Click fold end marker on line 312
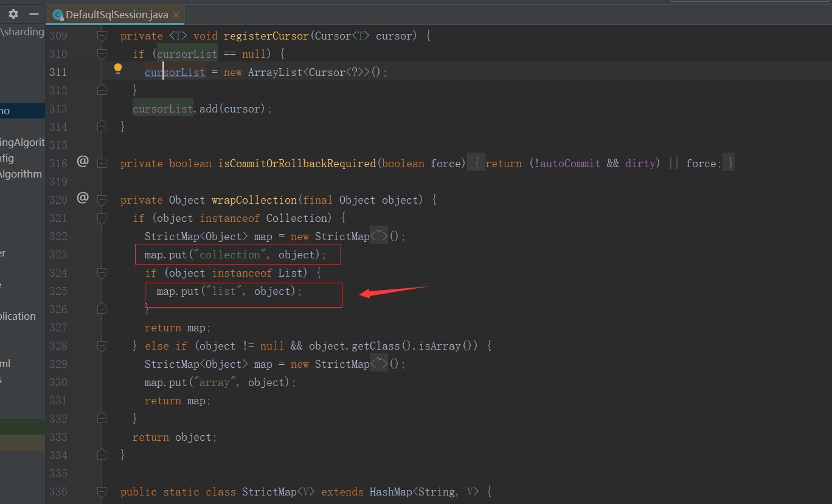832x504 pixels. pos(102,90)
